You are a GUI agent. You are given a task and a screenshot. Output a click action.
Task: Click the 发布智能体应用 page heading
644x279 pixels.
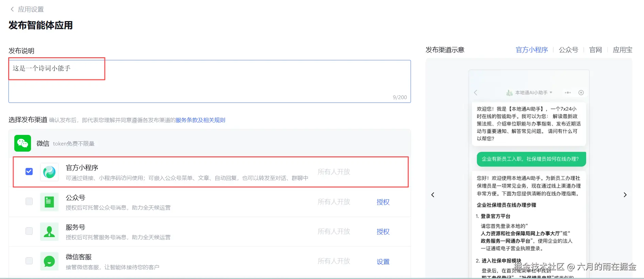point(40,25)
